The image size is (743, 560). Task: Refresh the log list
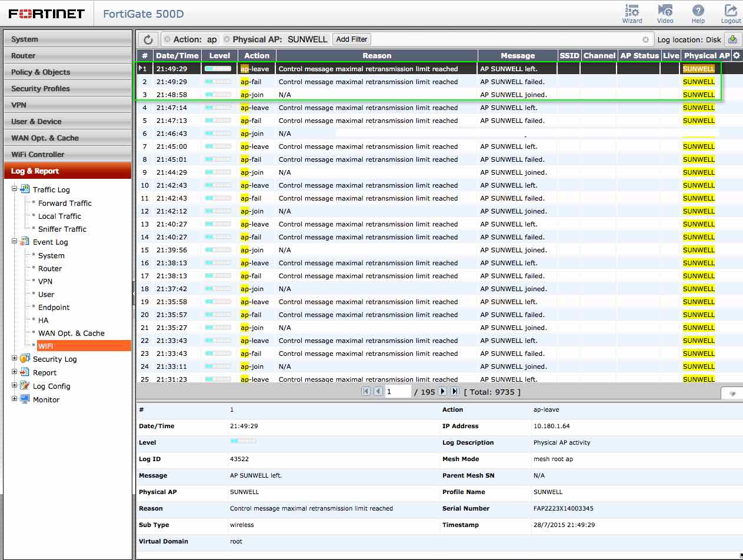(x=148, y=39)
